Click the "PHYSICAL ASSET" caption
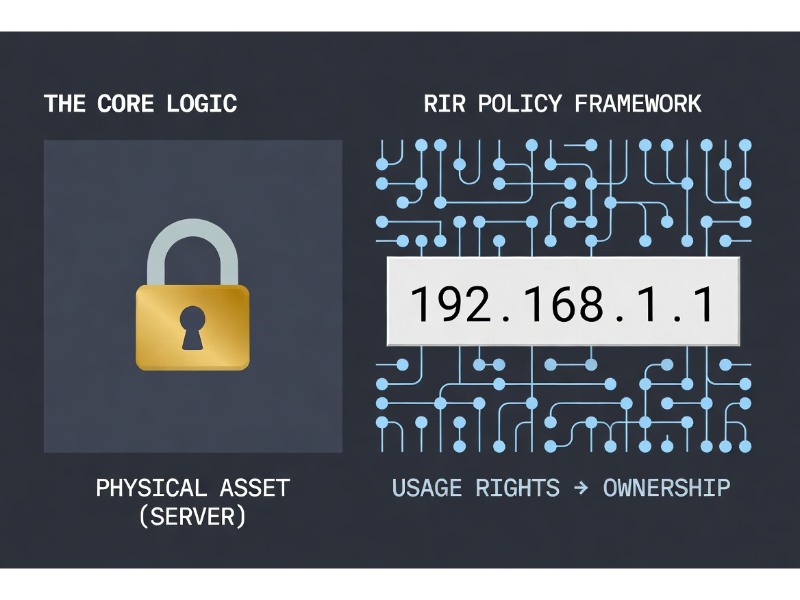Image resolution: width=800 pixels, height=600 pixels. pos(192,488)
